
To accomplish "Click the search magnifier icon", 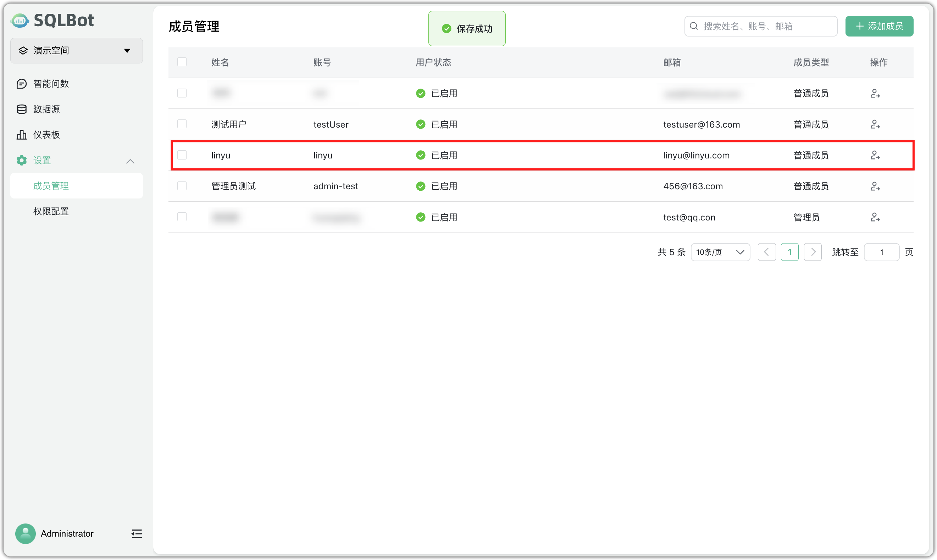I will 693,26.
